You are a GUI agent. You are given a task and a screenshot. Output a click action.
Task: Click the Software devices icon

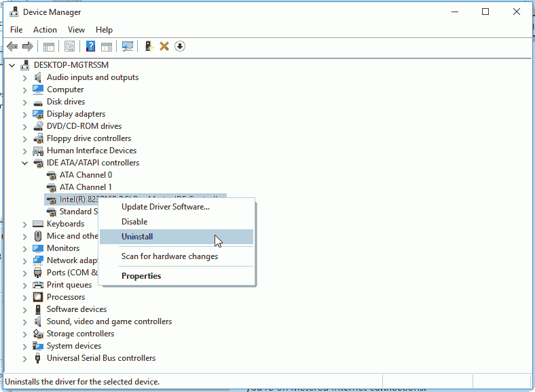[x=38, y=309]
